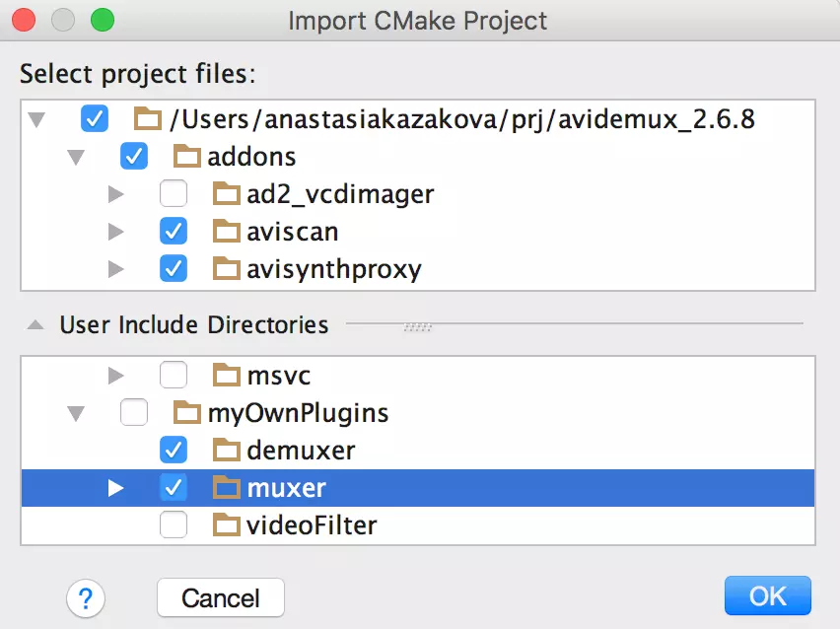Click the green maximize window button
The width and height of the screenshot is (840, 629).
(x=101, y=20)
